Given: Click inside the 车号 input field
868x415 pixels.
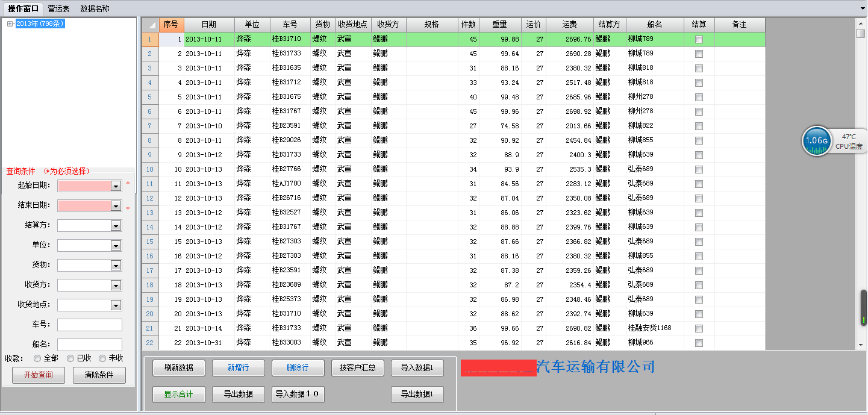Looking at the screenshot, I should tap(90, 325).
